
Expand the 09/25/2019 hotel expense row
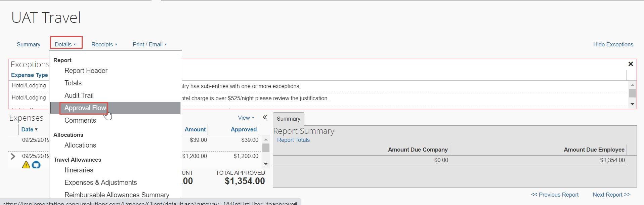point(13,156)
